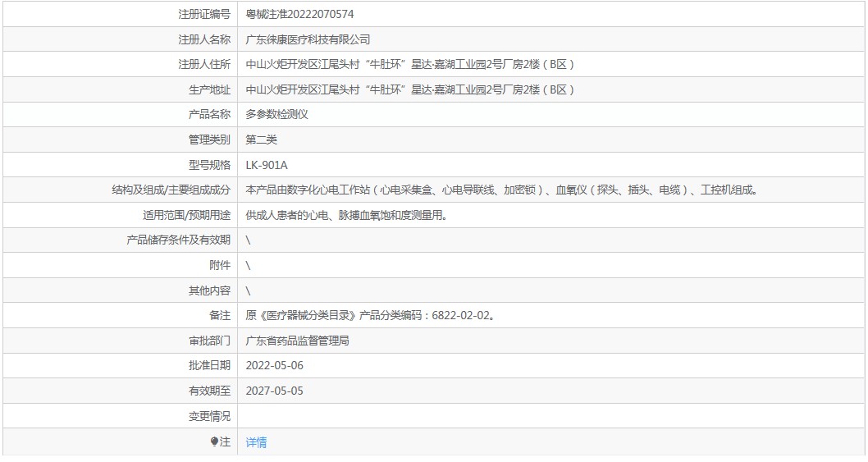Select product name 多参数检测仪

pyautogui.click(x=276, y=115)
